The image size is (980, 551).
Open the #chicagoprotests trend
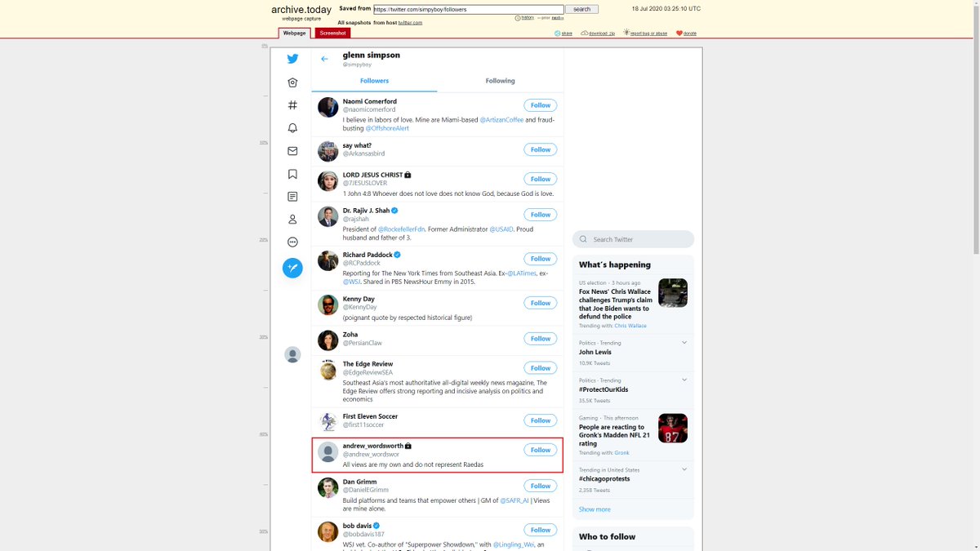(604, 479)
